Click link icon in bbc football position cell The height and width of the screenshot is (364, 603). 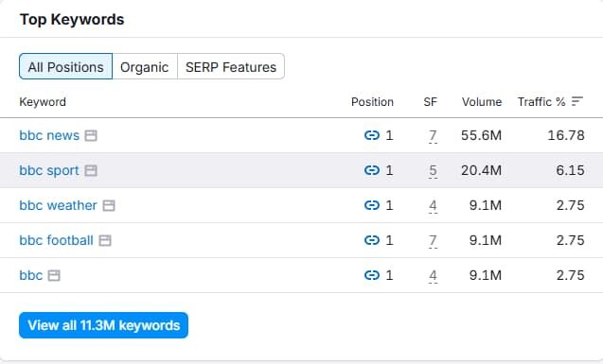pos(372,240)
